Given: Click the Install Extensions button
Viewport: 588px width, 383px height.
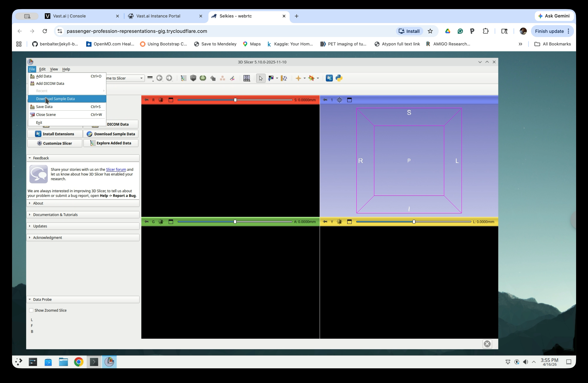Looking at the screenshot, I should click(55, 134).
